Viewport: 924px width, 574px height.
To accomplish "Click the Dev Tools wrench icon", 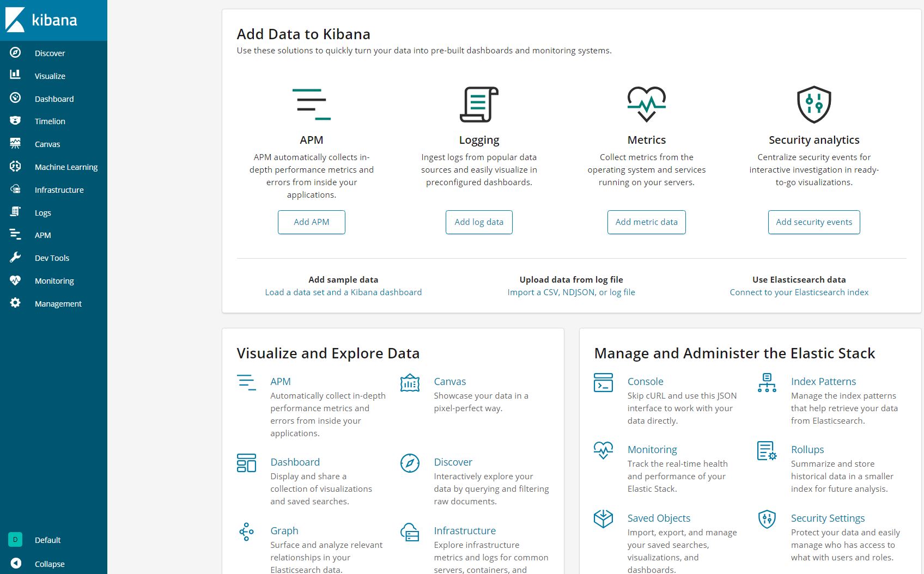I will pos(15,257).
